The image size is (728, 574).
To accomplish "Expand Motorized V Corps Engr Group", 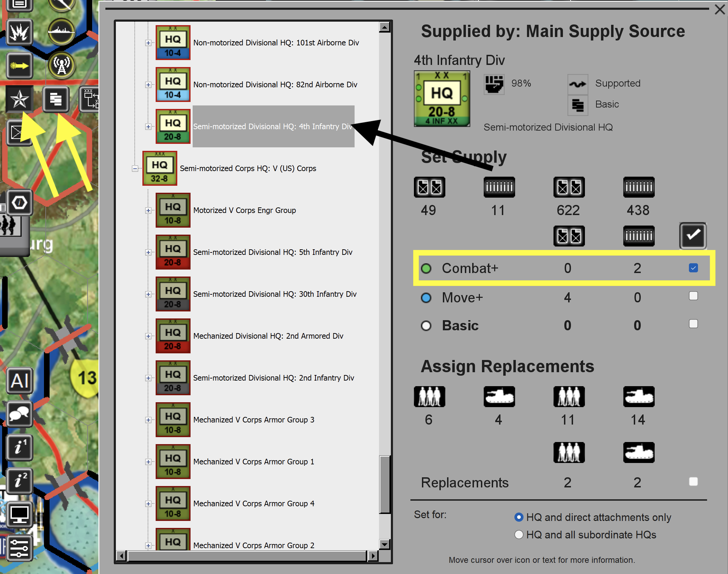I will click(x=148, y=211).
